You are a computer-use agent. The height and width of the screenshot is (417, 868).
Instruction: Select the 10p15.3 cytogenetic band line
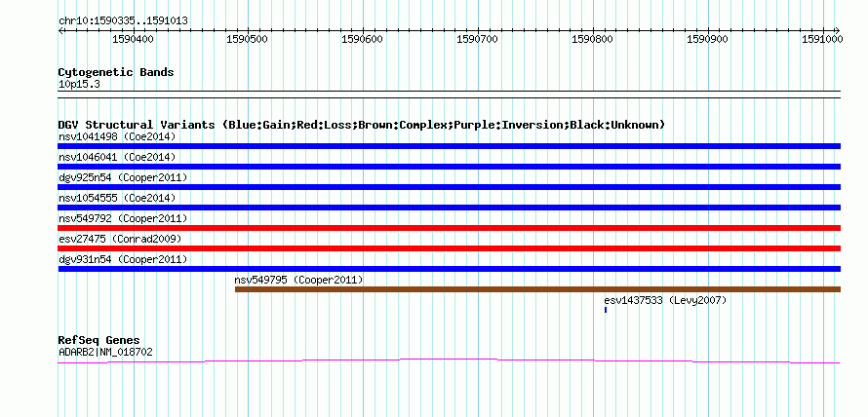click(449, 95)
